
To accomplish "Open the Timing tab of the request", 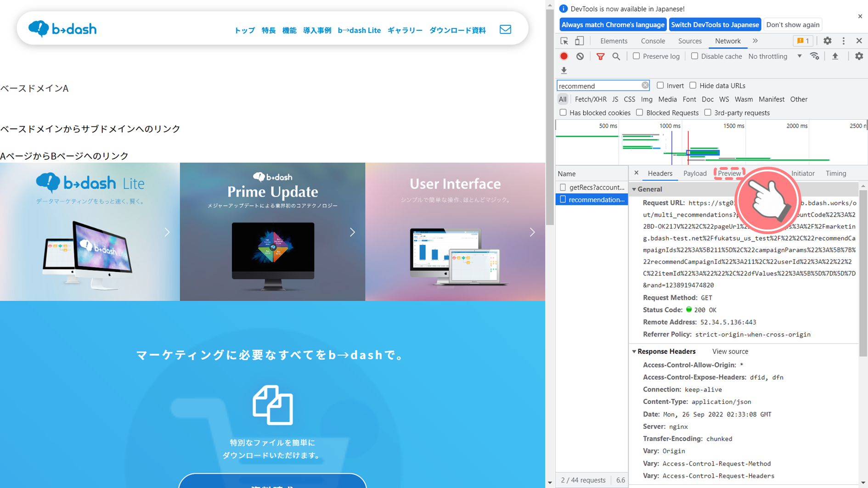I will pos(836,173).
